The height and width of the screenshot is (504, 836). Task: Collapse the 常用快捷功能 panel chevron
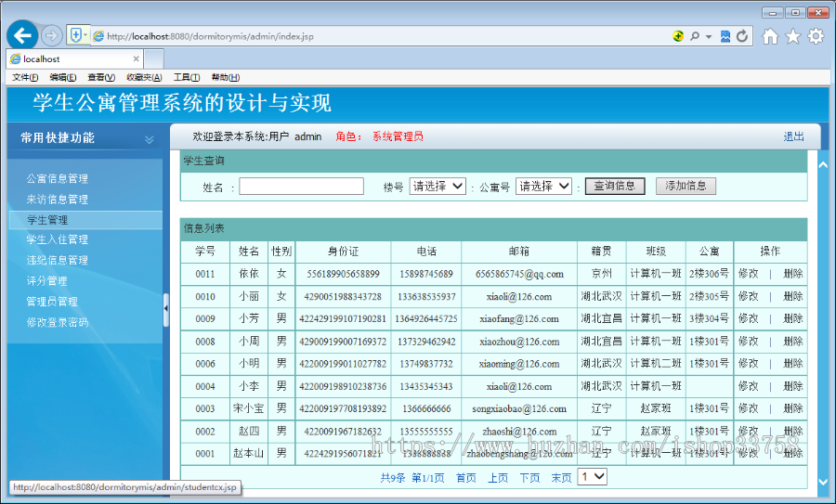tap(150, 139)
